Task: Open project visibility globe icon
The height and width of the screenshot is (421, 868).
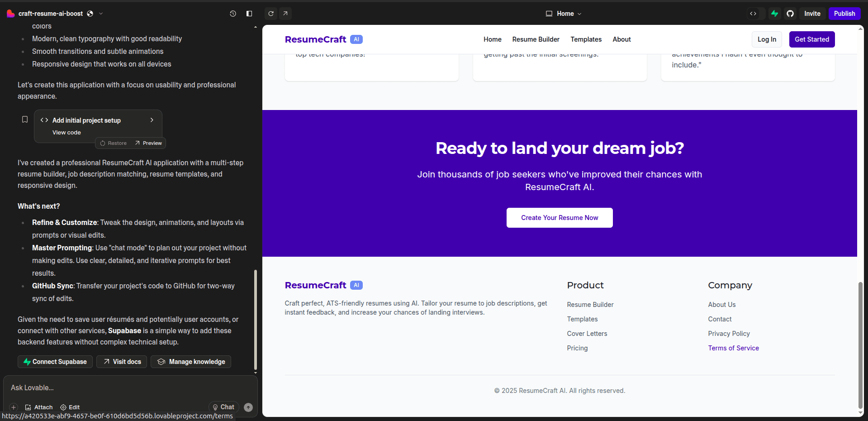Action: pos(90,14)
